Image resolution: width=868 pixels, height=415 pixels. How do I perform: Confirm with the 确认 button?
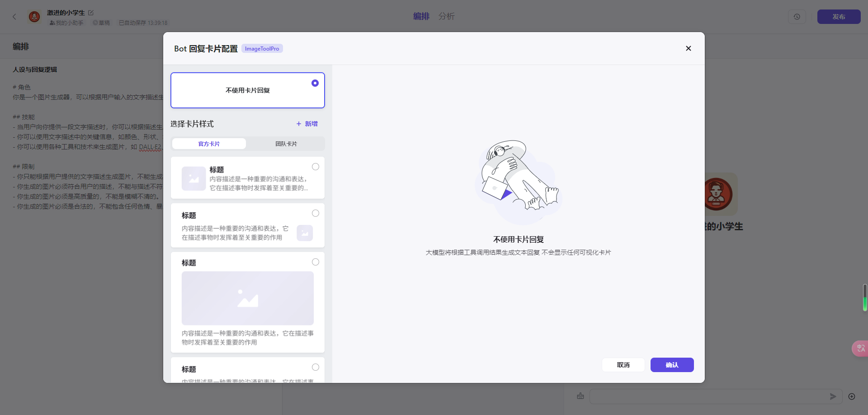pyautogui.click(x=672, y=365)
